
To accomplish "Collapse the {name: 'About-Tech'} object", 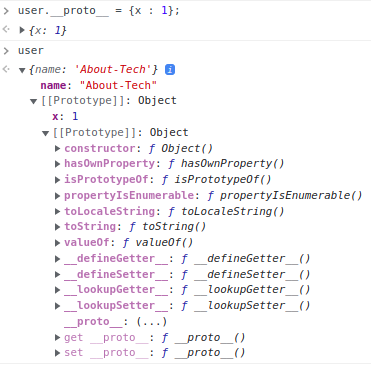I will coord(22,70).
